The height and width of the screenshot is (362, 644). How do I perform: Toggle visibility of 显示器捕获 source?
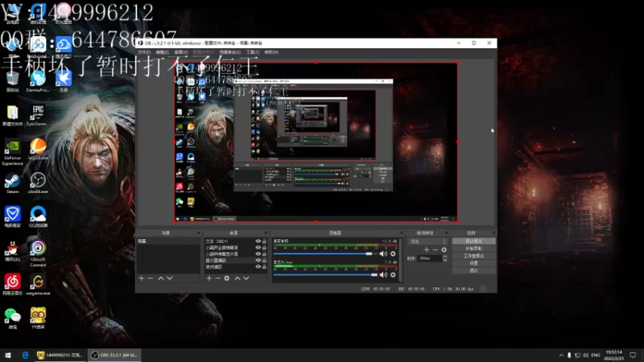258,260
